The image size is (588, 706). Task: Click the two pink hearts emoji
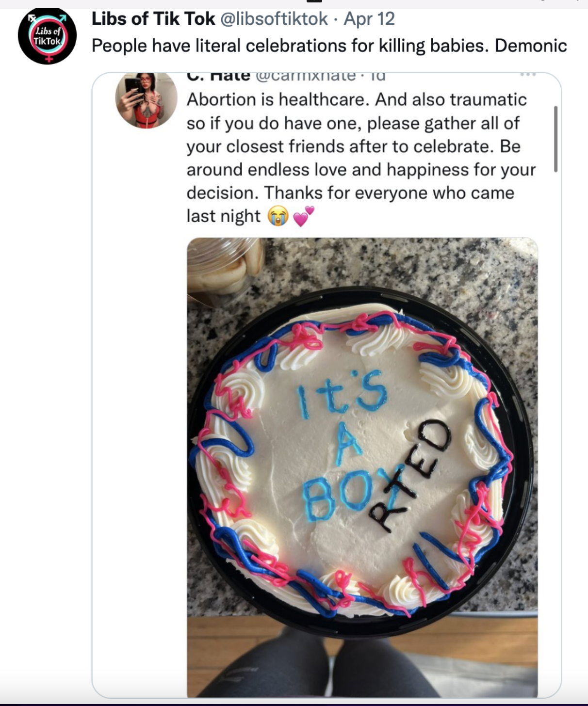tap(304, 216)
